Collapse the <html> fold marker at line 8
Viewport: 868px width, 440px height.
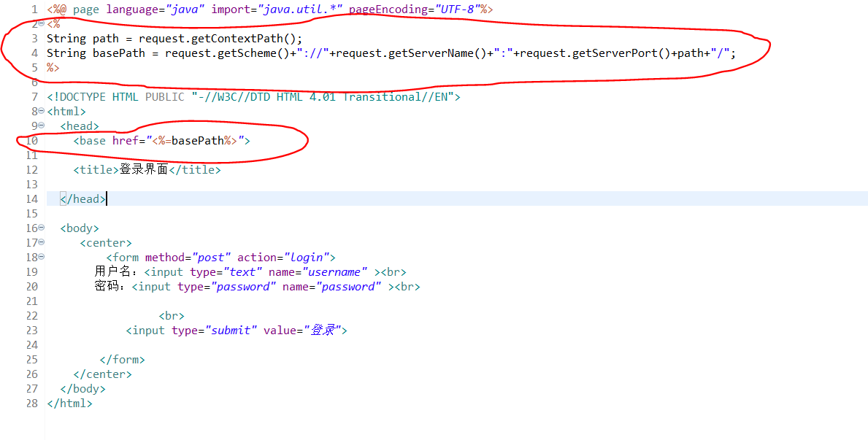pyautogui.click(x=42, y=111)
